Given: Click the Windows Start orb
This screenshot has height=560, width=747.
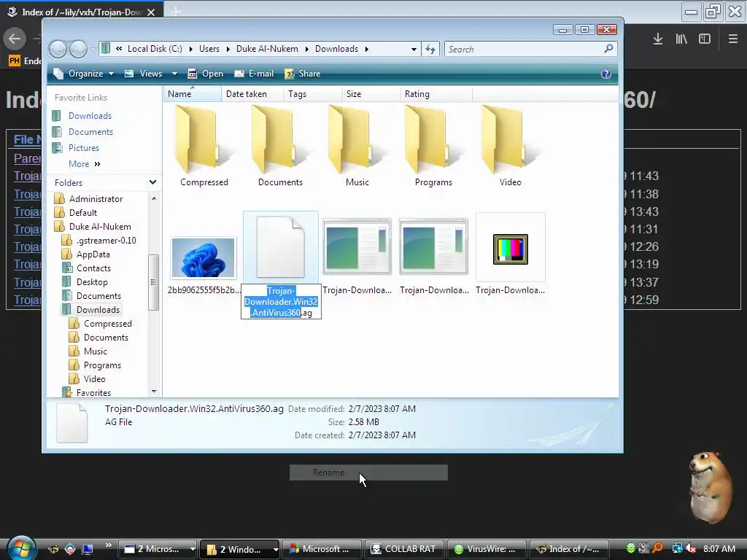Looking at the screenshot, I should pos(20,548).
